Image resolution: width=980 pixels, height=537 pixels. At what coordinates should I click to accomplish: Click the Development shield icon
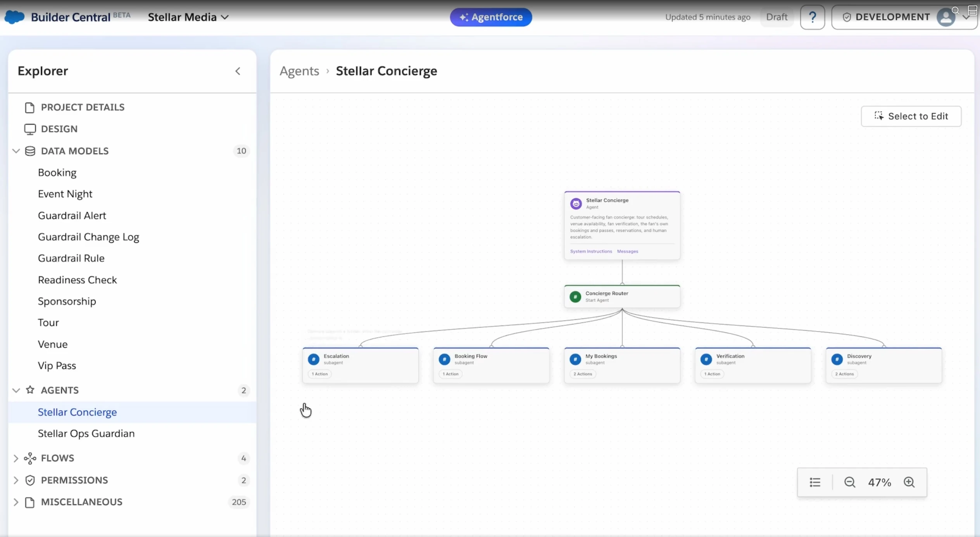pos(847,17)
